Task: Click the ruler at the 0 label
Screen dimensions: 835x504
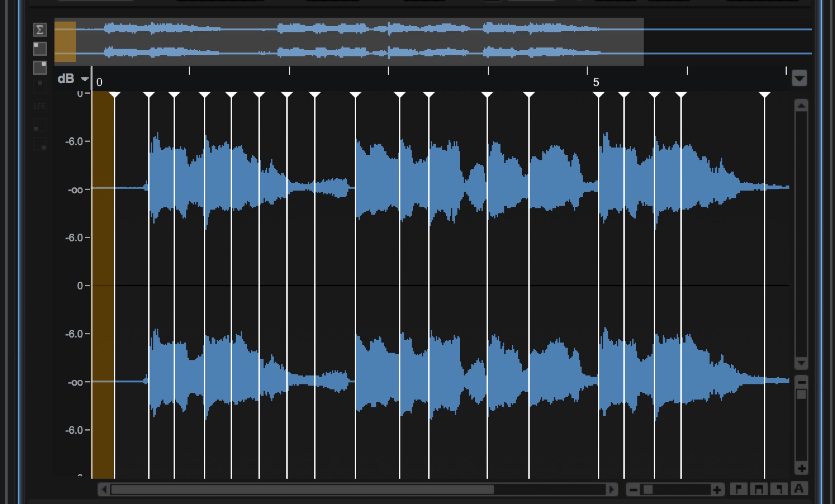Action: pos(99,82)
